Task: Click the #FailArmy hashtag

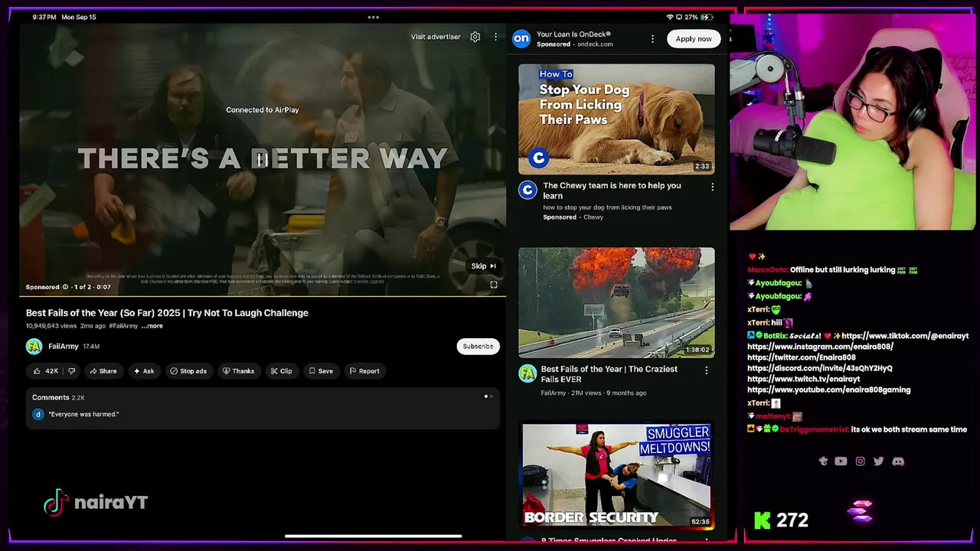Action: pos(123,326)
